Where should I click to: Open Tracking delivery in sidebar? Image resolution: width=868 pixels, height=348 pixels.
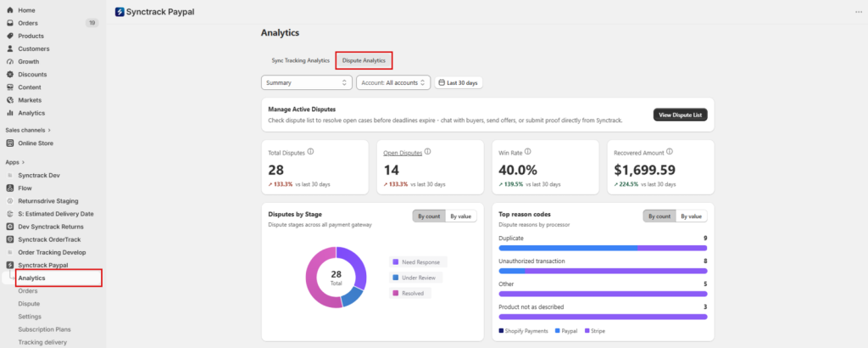[x=42, y=342]
